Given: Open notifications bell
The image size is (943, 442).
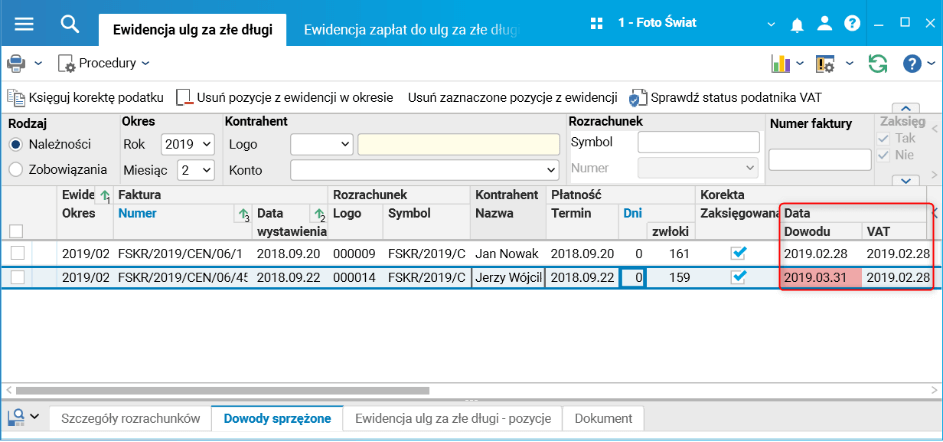Looking at the screenshot, I should click(797, 24).
